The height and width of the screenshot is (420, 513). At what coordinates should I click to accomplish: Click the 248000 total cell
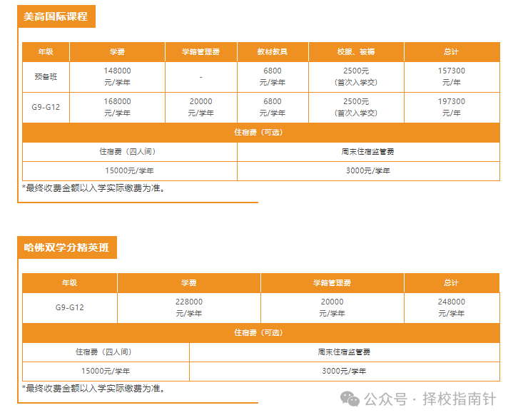451,307
